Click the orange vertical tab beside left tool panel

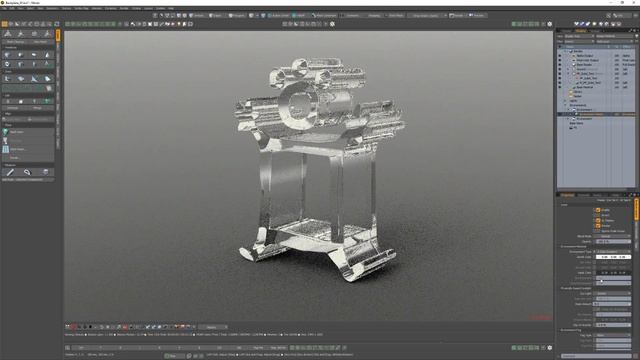point(58,35)
